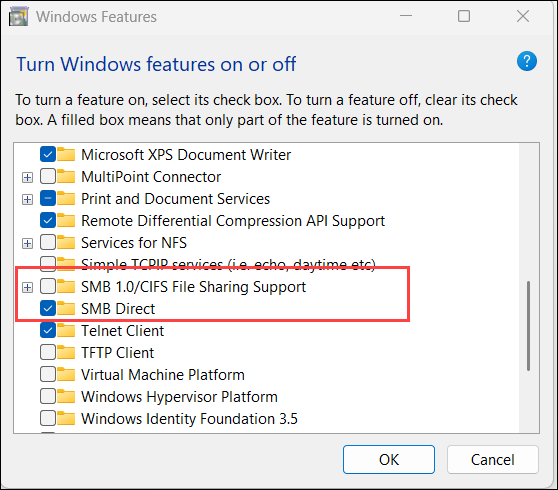Expand the MultiPoint Connector node
The height and width of the screenshot is (490, 558).
[27, 177]
